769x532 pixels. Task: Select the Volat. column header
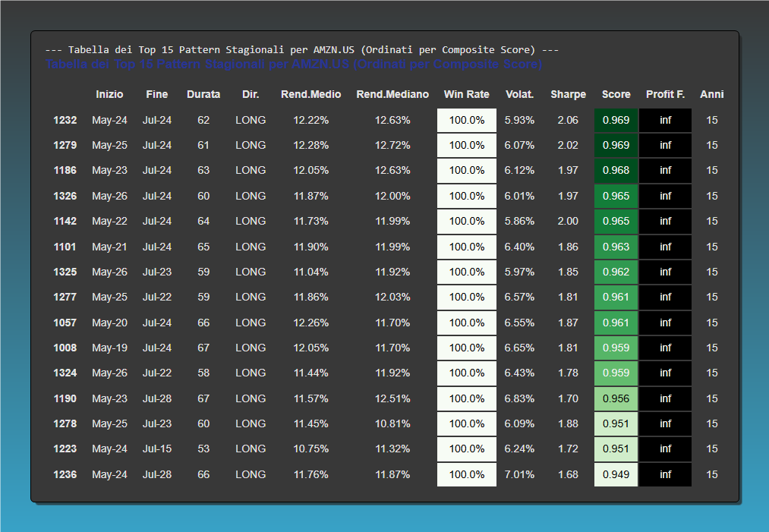pos(519,94)
